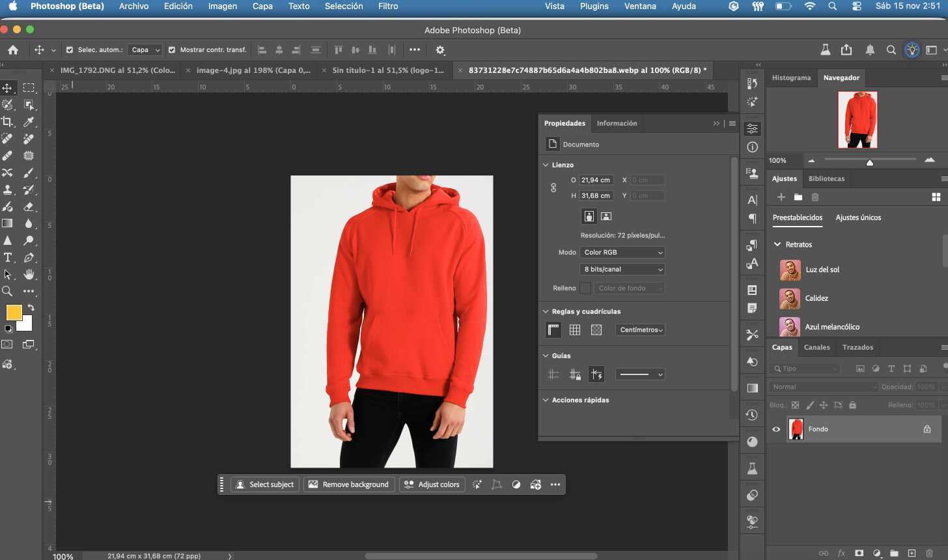Open the Centímetros units dropdown

click(x=641, y=330)
